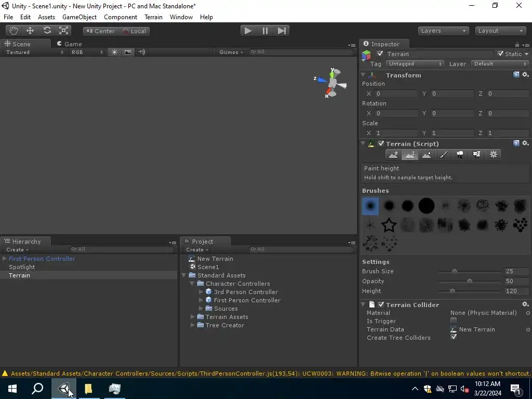
Task: Expand the Tree Creator folder
Action: (x=192, y=325)
